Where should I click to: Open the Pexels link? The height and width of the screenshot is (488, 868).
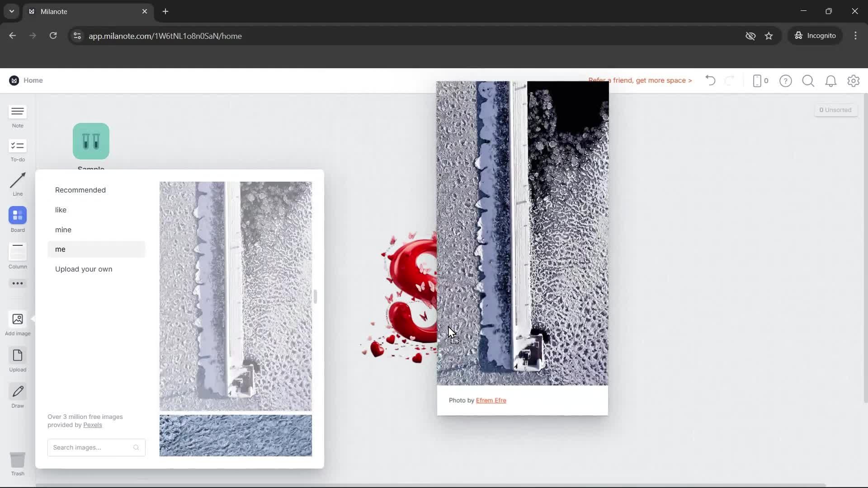point(93,425)
